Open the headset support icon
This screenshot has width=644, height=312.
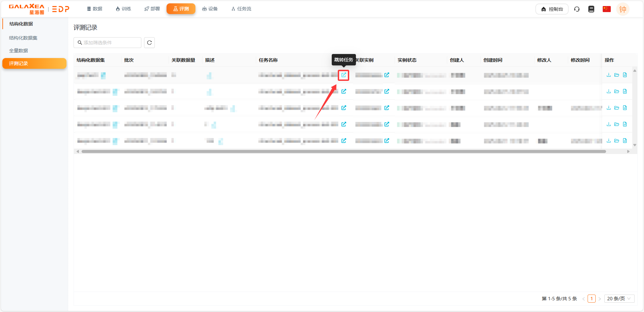pos(577,9)
